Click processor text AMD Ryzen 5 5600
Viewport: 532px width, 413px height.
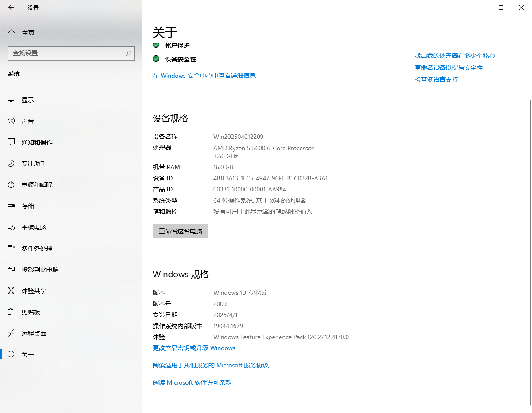click(x=239, y=148)
